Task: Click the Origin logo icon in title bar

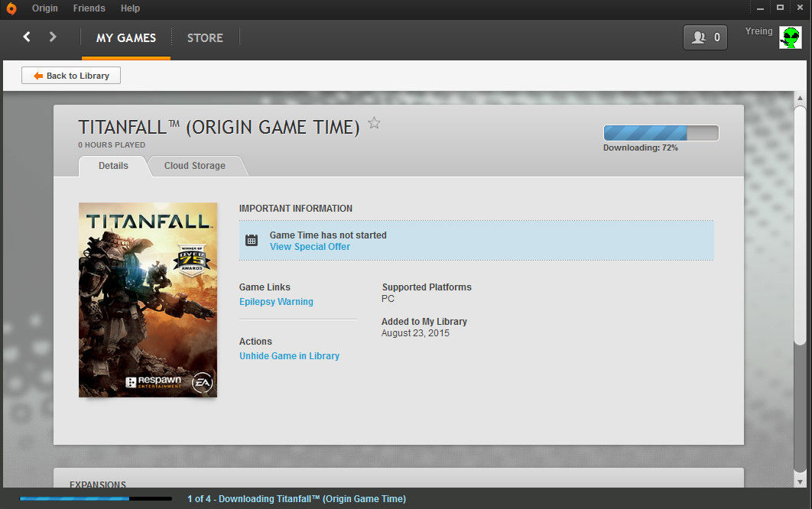Action: coord(11,8)
